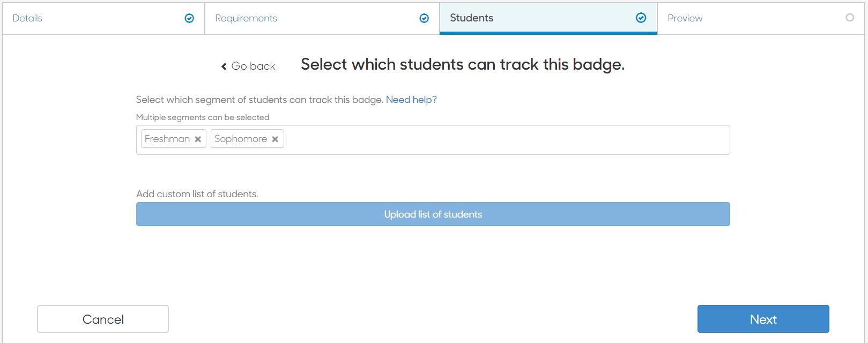Switch to the Requirements tab
Image resolution: width=868 pixels, height=343 pixels.
click(x=322, y=18)
